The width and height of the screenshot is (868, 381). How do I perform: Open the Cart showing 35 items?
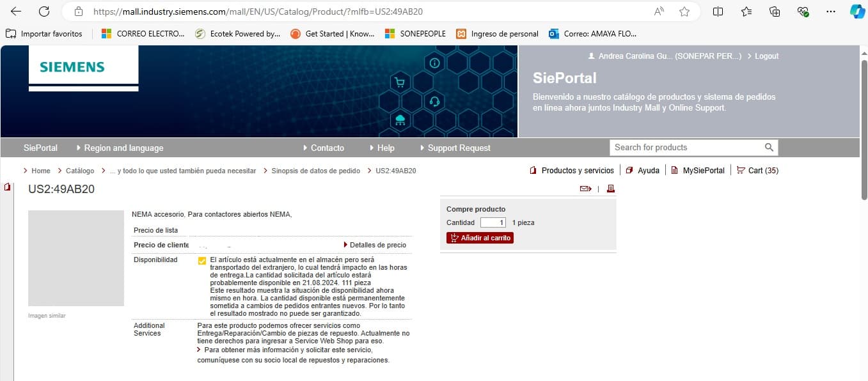(757, 170)
